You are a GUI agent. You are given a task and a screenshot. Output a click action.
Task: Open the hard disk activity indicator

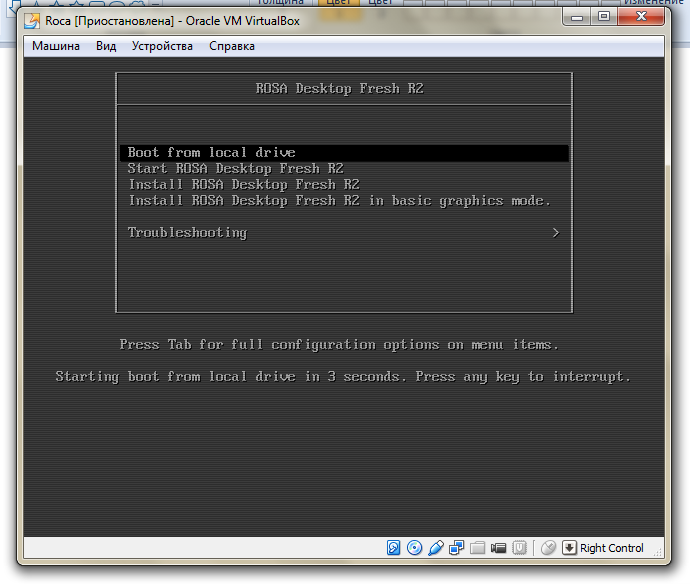[393, 548]
